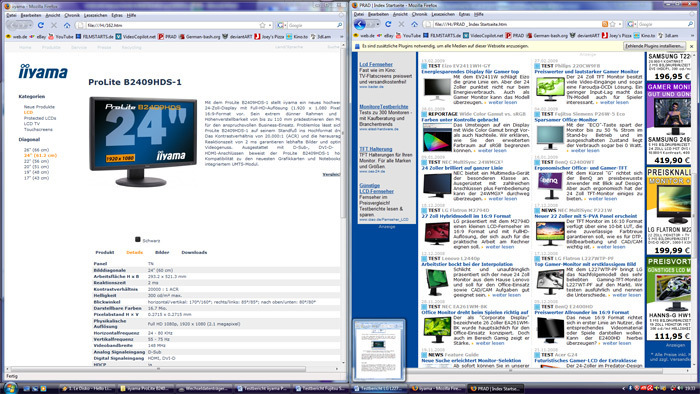The height and width of the screenshot is (394, 700).
Task: Open the deviantART bookmark in the PRAD window
Action: click(584, 35)
